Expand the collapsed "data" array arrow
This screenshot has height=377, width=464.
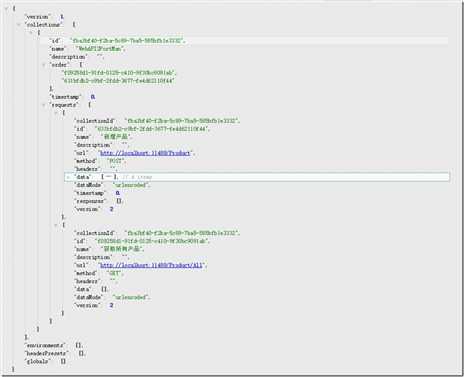coord(68,177)
